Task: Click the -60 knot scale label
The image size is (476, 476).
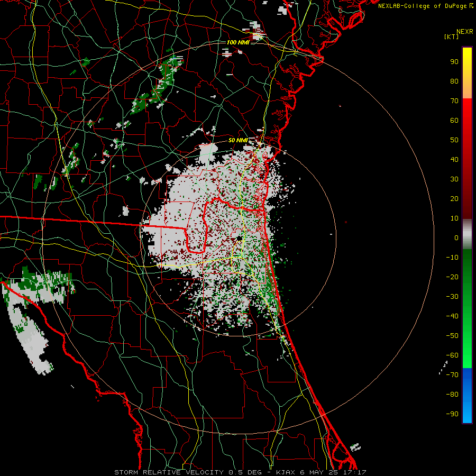Action: (x=452, y=355)
